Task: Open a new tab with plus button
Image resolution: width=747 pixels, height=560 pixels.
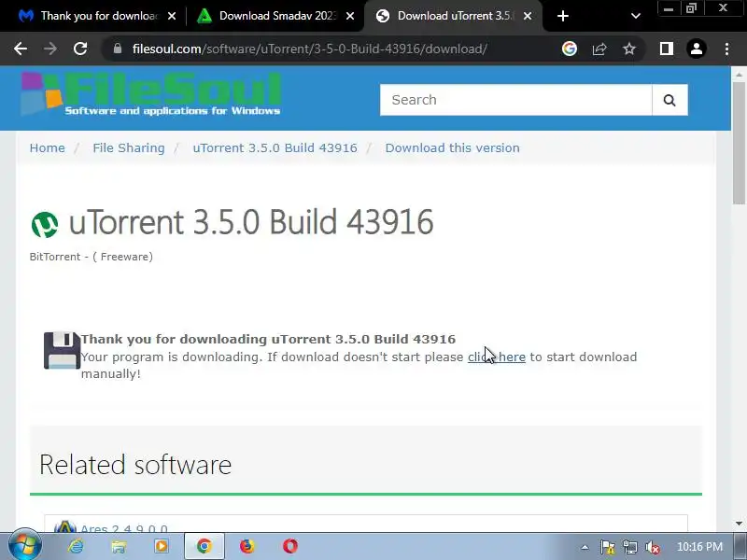Action: pos(563,16)
